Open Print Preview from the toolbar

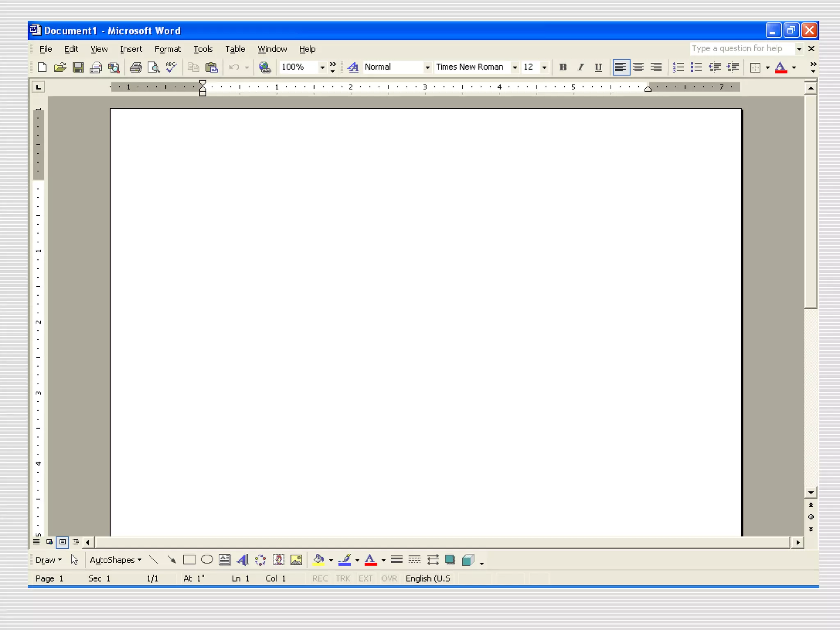[x=154, y=67]
